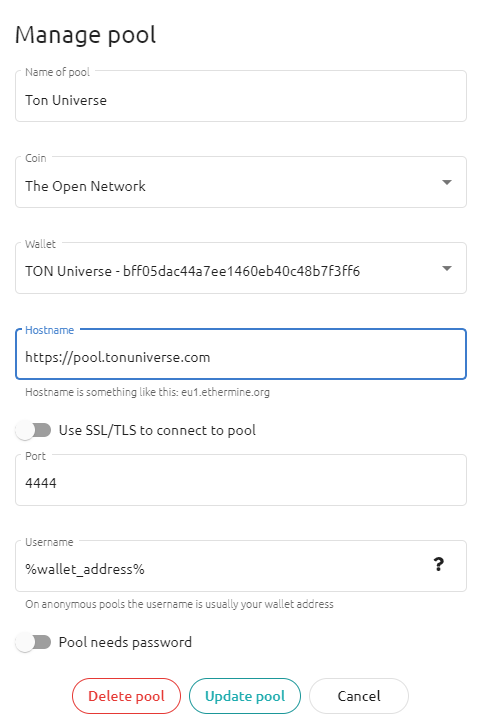This screenshot has width=485, height=721.
Task: Click the Port field showing 4444
Action: (241, 480)
